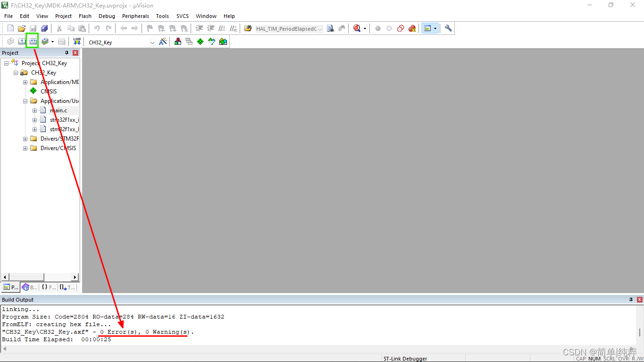
Task: Open the File menu
Action: pyautogui.click(x=8, y=16)
